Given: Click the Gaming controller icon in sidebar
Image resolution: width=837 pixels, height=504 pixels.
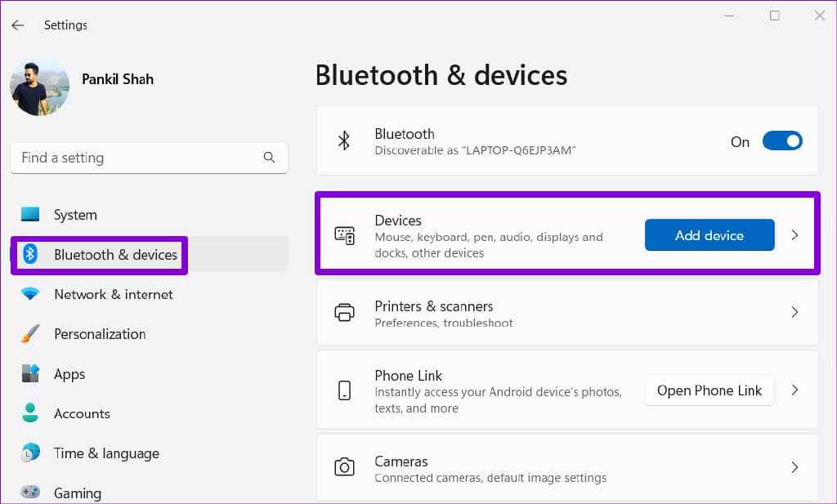Looking at the screenshot, I should pos(30,492).
